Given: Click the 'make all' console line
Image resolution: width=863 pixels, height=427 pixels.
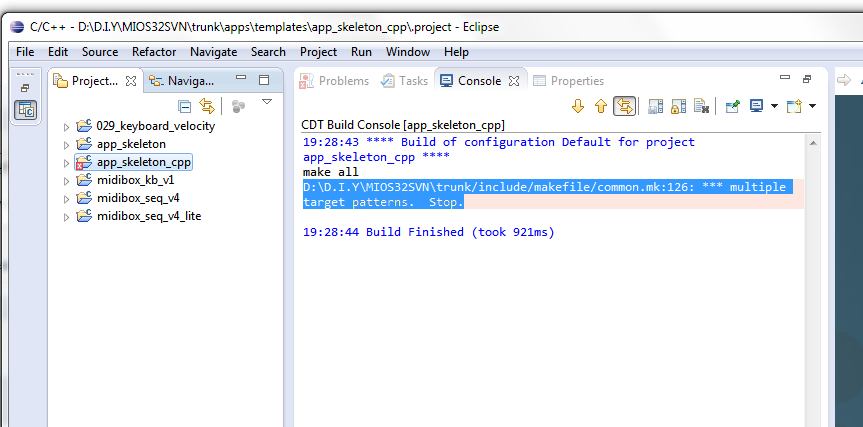Looking at the screenshot, I should pos(330,172).
